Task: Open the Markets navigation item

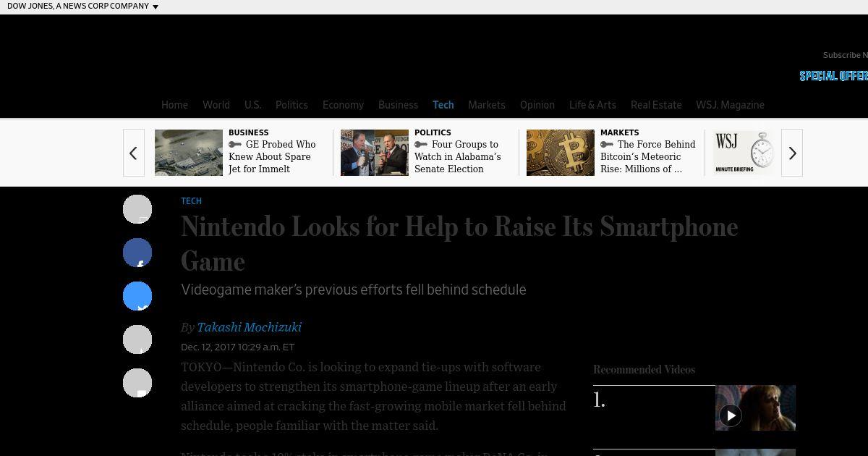Action: tap(486, 105)
